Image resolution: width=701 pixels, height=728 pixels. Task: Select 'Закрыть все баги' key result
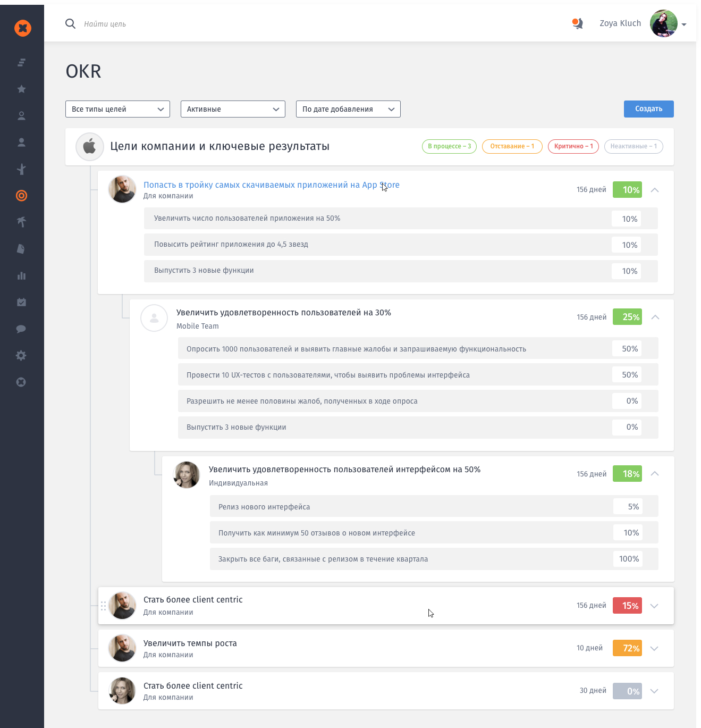tap(434, 559)
